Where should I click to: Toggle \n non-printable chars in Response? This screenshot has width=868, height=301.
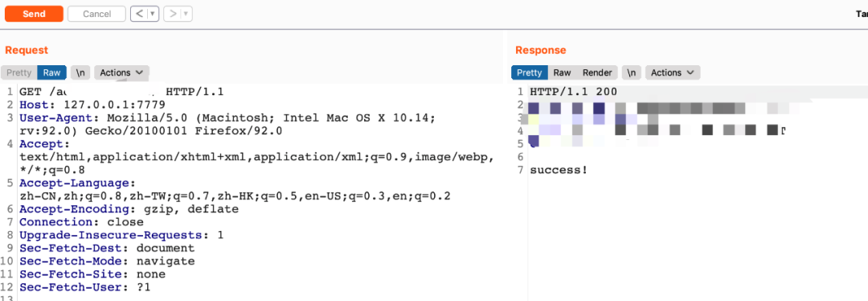click(x=632, y=72)
